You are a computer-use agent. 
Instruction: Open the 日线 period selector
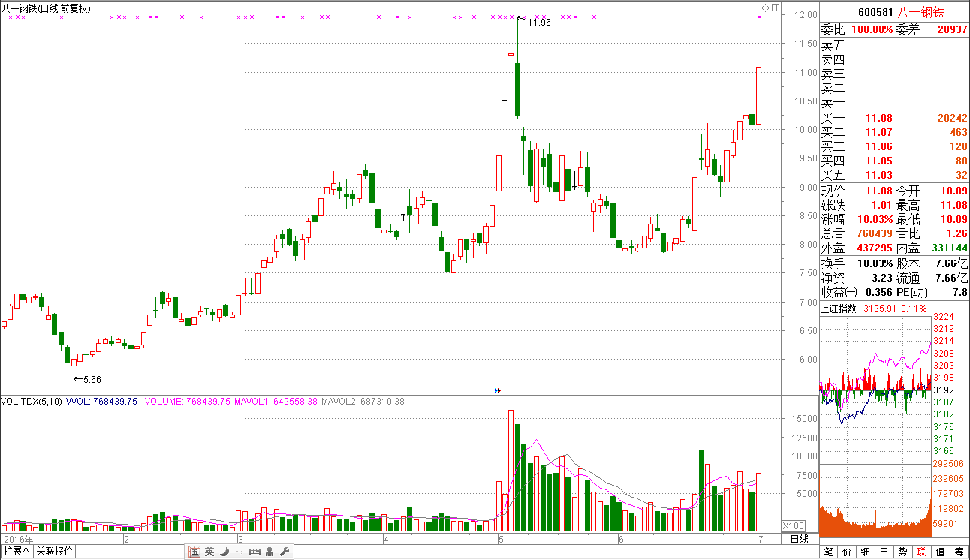click(800, 539)
